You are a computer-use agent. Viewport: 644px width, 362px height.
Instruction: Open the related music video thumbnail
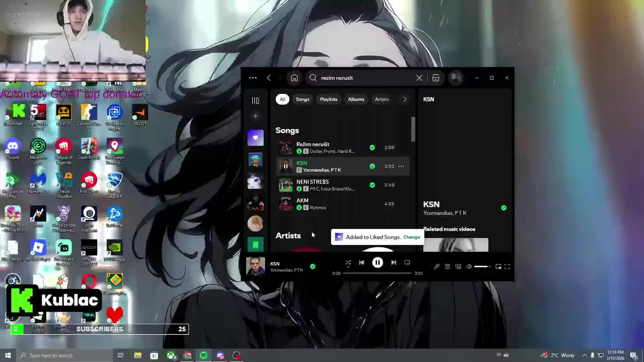coord(455,245)
